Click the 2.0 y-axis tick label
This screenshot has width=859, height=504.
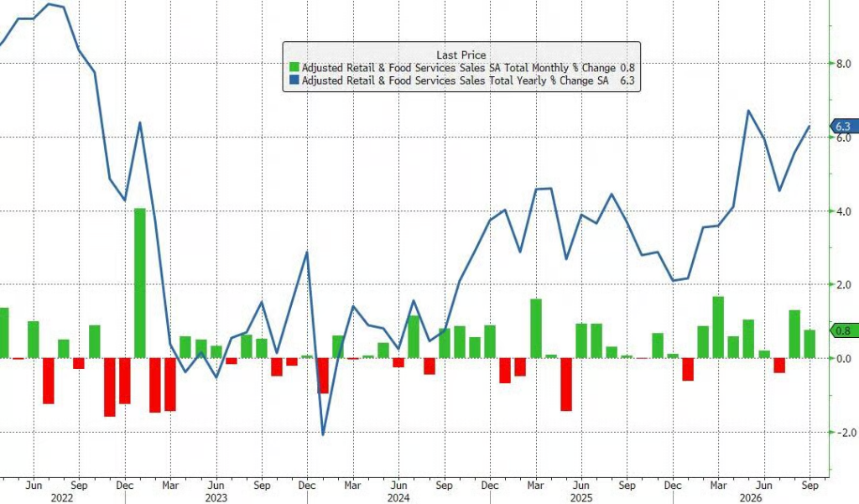point(844,285)
